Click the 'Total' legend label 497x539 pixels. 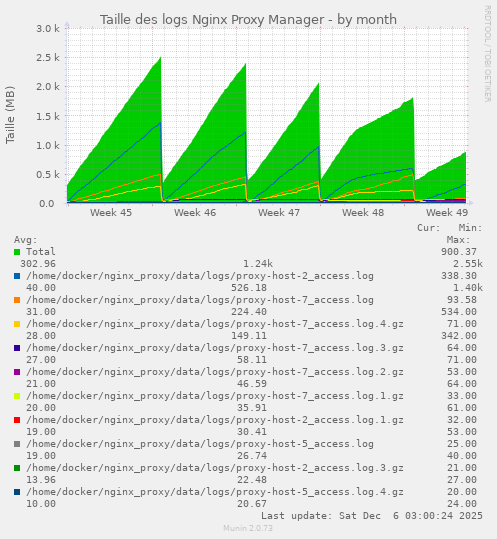pyautogui.click(x=41, y=252)
